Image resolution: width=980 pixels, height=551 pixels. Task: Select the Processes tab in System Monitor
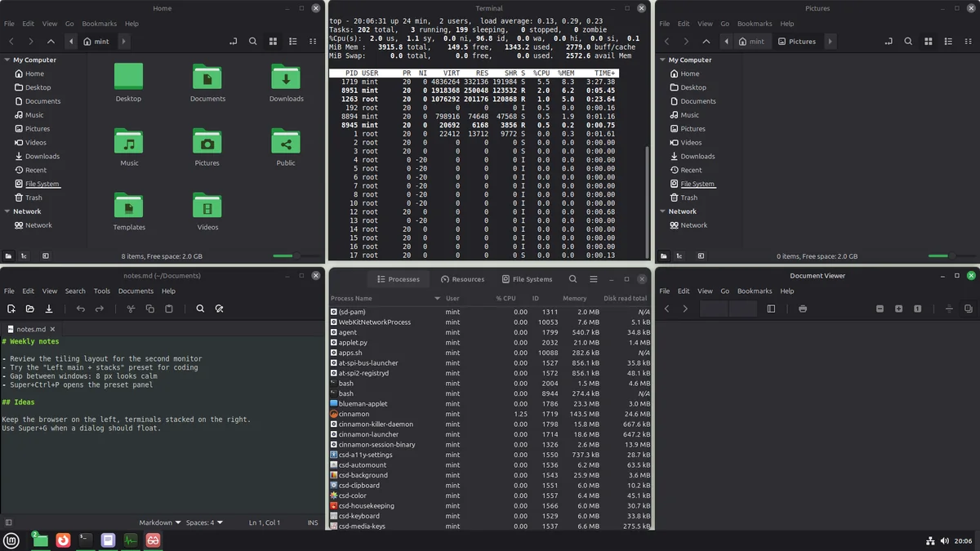pos(399,279)
